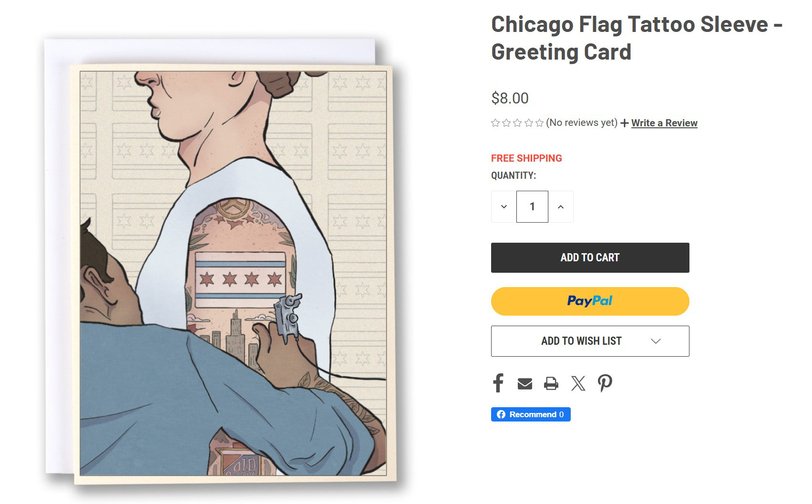This screenshot has width=812, height=504.
Task: Click the Add to Wish List button
Action: (x=581, y=341)
